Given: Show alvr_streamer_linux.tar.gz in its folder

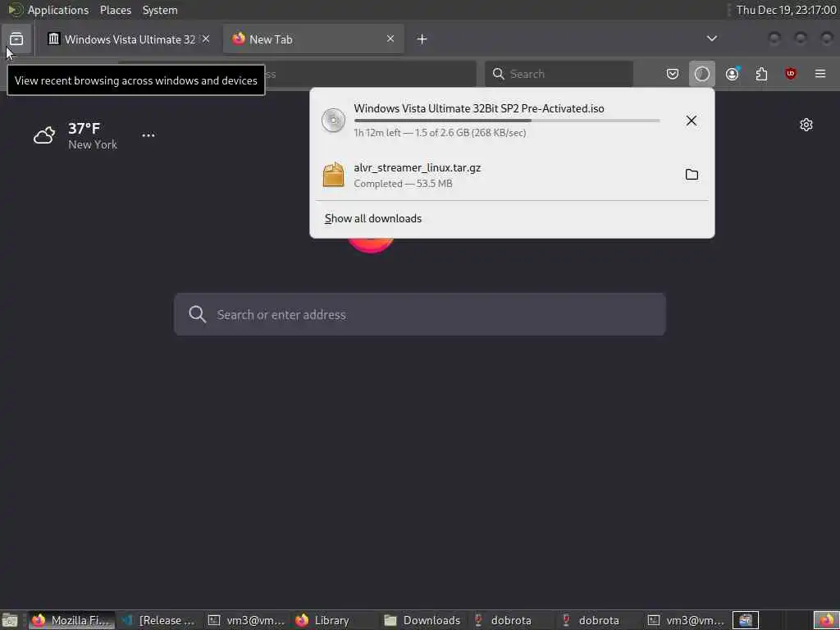Looking at the screenshot, I should pos(692,175).
